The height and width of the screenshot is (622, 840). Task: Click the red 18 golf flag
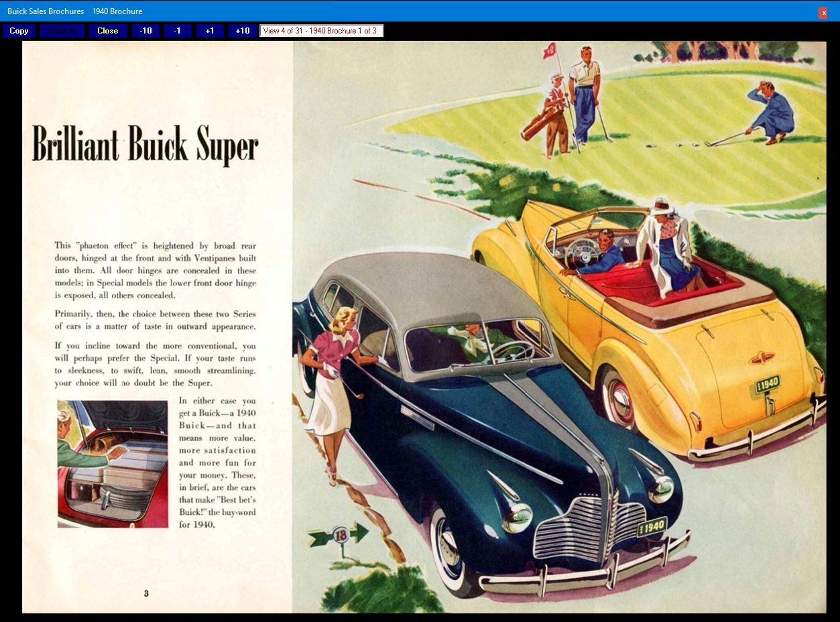[550, 50]
